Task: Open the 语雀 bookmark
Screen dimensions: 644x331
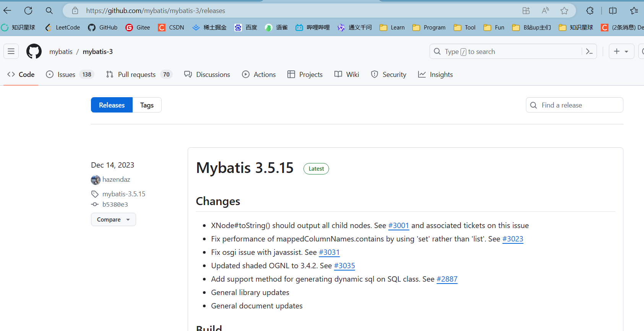Action: point(276,28)
